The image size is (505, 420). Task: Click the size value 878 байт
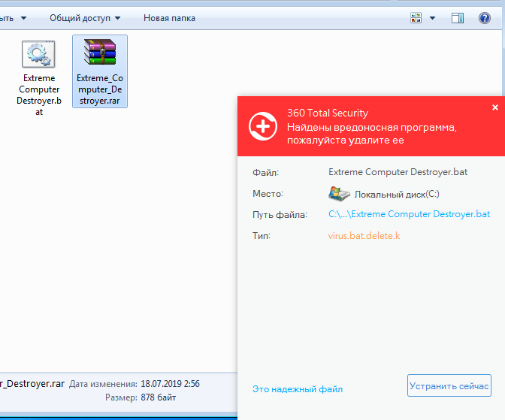click(158, 397)
